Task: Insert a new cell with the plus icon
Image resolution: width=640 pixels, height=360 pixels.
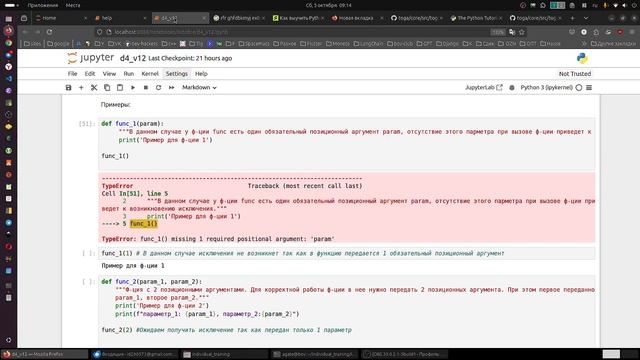Action: (x=81, y=87)
